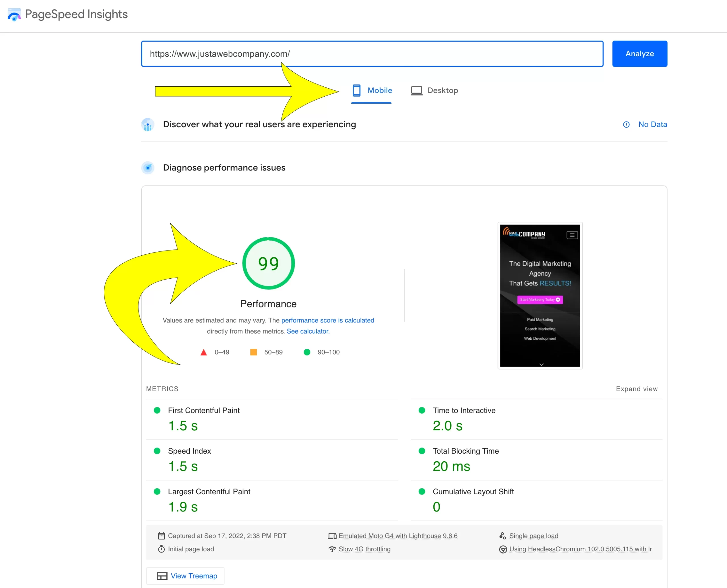Image resolution: width=727 pixels, height=588 pixels.
Task: Click the Largest Contentful Paint green dot
Action: pyautogui.click(x=157, y=492)
